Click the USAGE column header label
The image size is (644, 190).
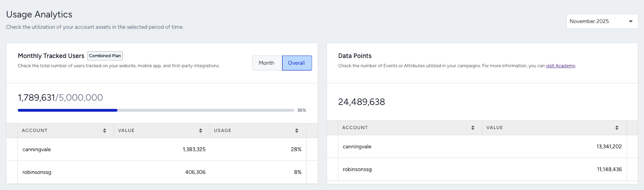(x=223, y=130)
